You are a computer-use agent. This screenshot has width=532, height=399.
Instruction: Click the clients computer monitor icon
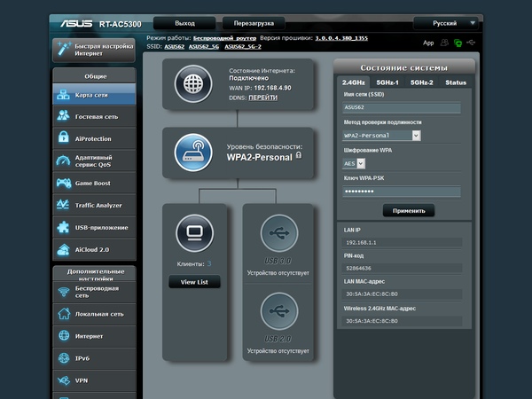point(195,233)
